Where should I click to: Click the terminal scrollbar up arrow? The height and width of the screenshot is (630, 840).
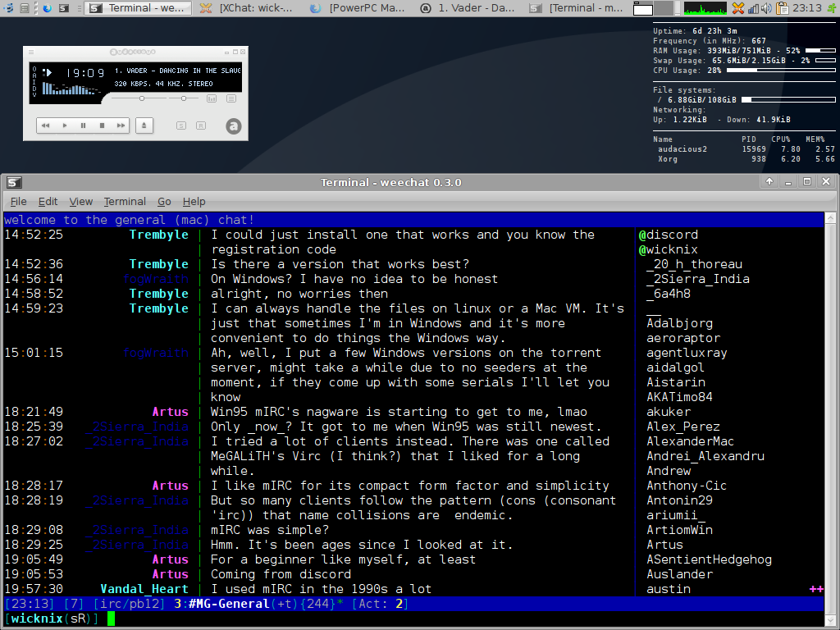[x=831, y=217]
